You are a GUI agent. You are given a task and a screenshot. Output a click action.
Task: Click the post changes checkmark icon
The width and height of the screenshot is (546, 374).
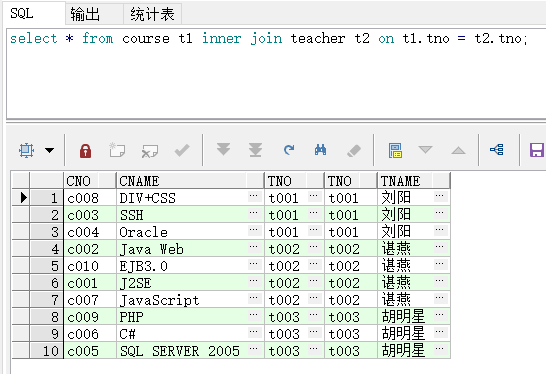[182, 150]
